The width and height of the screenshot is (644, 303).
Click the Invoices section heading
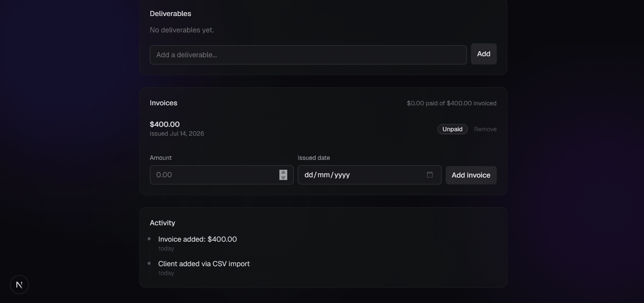pyautogui.click(x=164, y=103)
